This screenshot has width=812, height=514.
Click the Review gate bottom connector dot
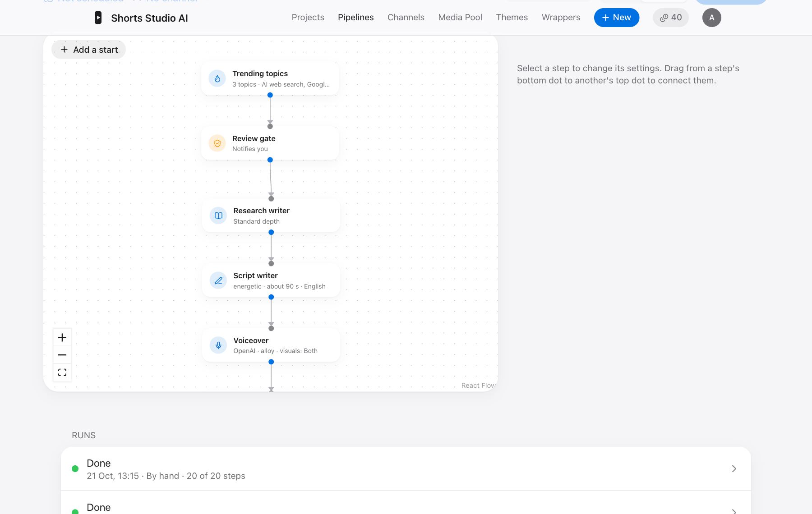270,160
